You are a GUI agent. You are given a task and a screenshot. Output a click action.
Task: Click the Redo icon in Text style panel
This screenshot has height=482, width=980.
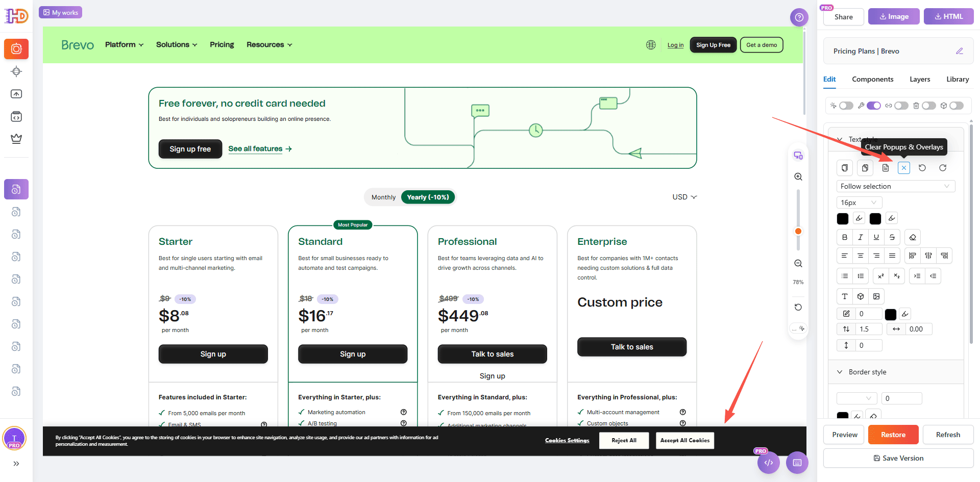tap(943, 168)
